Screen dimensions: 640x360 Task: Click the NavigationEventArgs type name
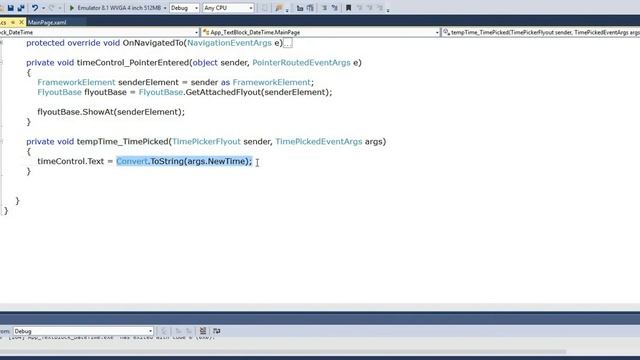tap(229, 43)
